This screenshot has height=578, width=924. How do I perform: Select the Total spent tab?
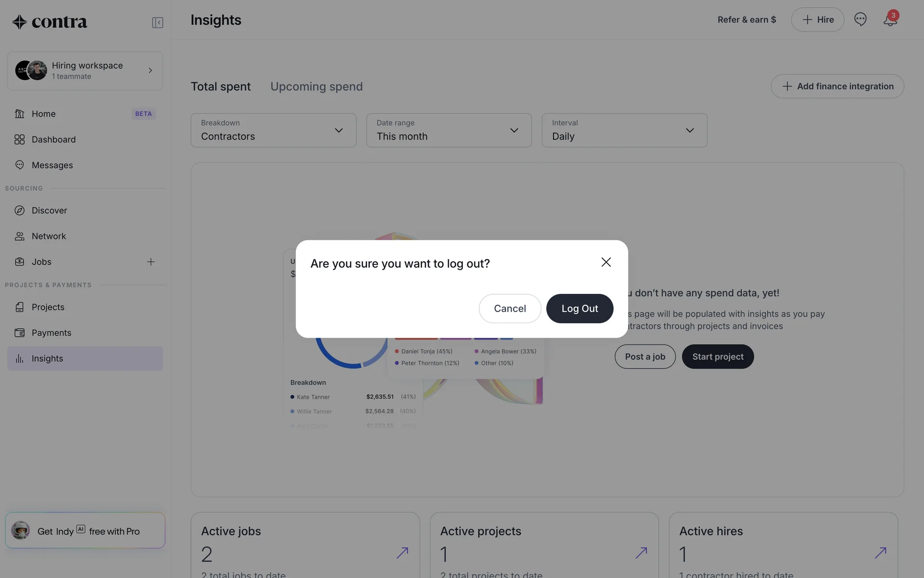pos(220,87)
